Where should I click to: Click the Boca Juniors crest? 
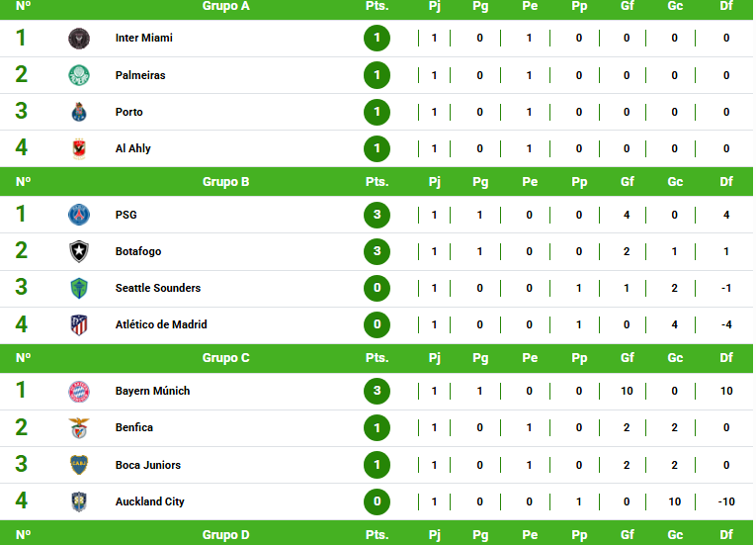(x=79, y=465)
